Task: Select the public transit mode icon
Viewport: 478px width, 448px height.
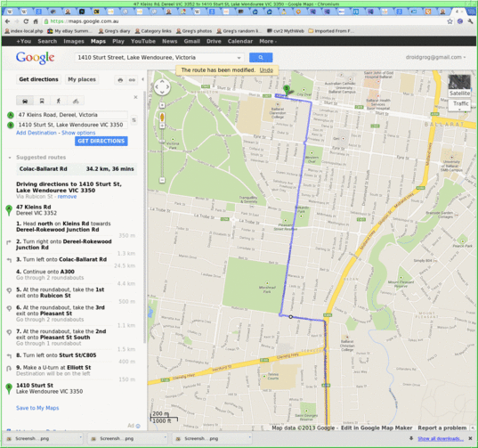Action: tap(42, 101)
